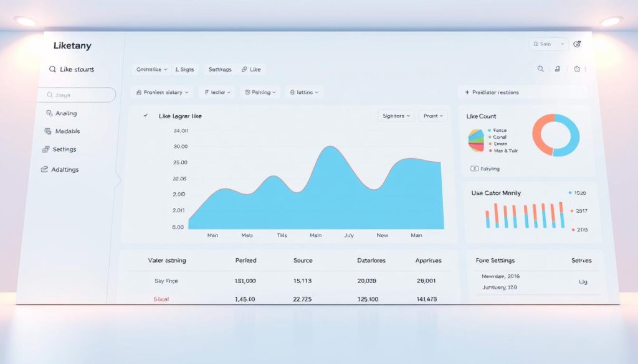Toggle the 1020 legend item in Use Cator Monly
The width and height of the screenshot is (638, 364).
tap(578, 192)
